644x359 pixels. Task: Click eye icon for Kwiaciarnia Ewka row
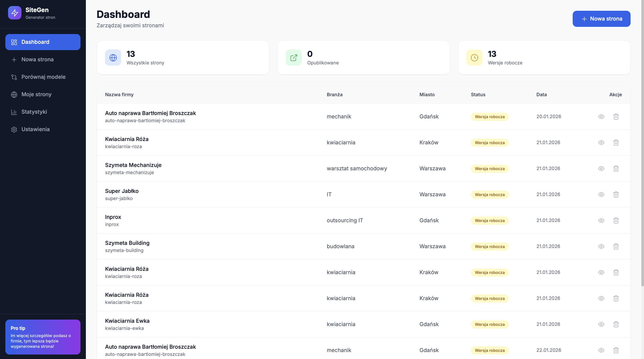point(601,324)
